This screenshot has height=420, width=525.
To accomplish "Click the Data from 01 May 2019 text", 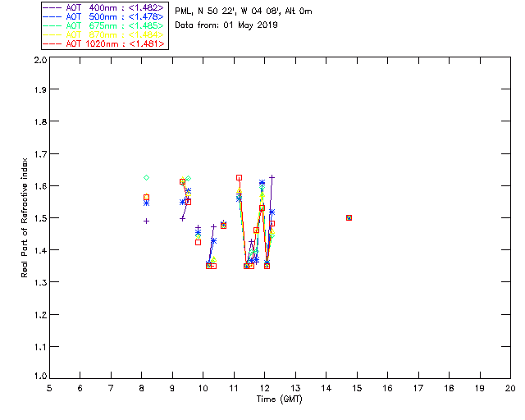I will (226, 25).
